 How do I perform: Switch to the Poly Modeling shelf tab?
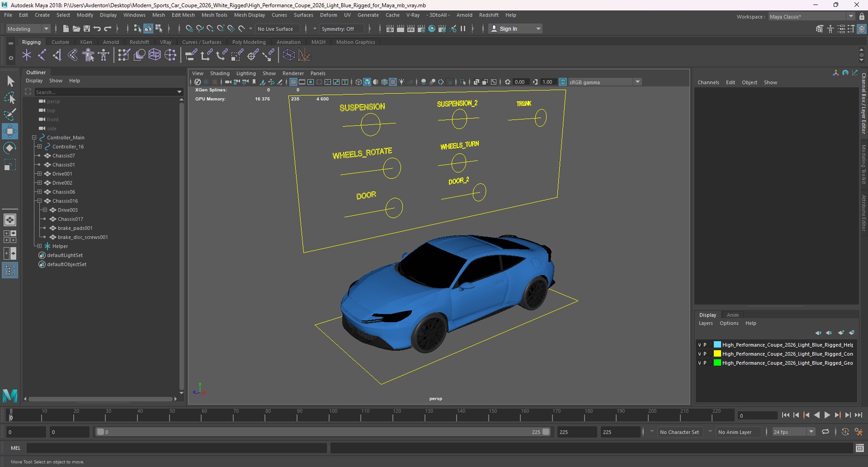tap(249, 42)
